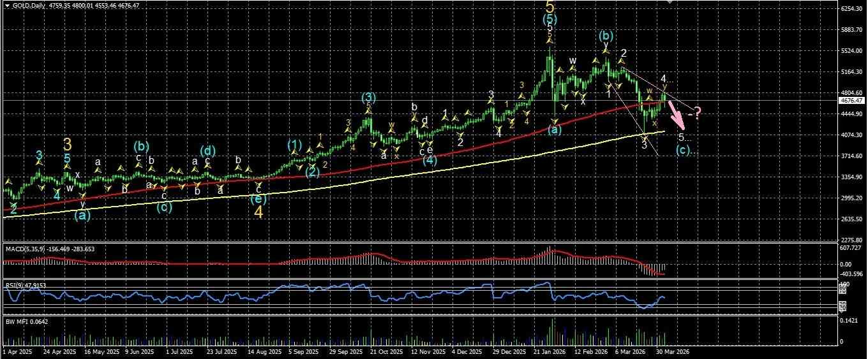This screenshot has width=868, height=359.
Task: Click the 16 May 2025 date label
Action: [x=101, y=351]
